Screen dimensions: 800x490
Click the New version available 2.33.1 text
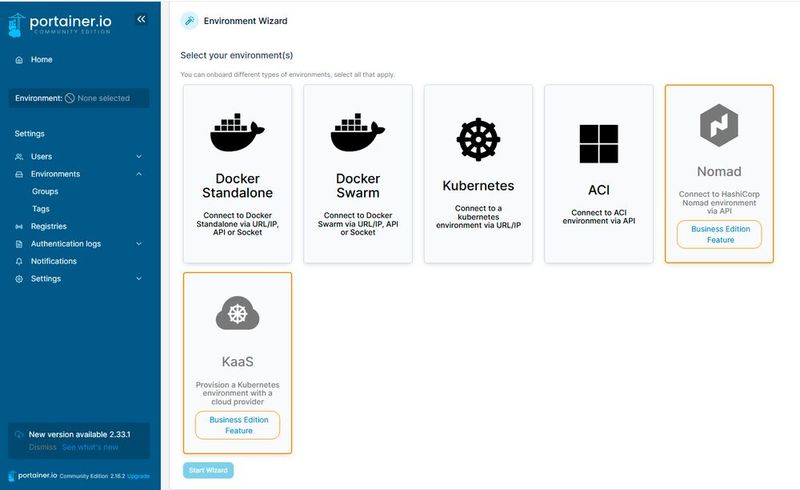(80, 434)
